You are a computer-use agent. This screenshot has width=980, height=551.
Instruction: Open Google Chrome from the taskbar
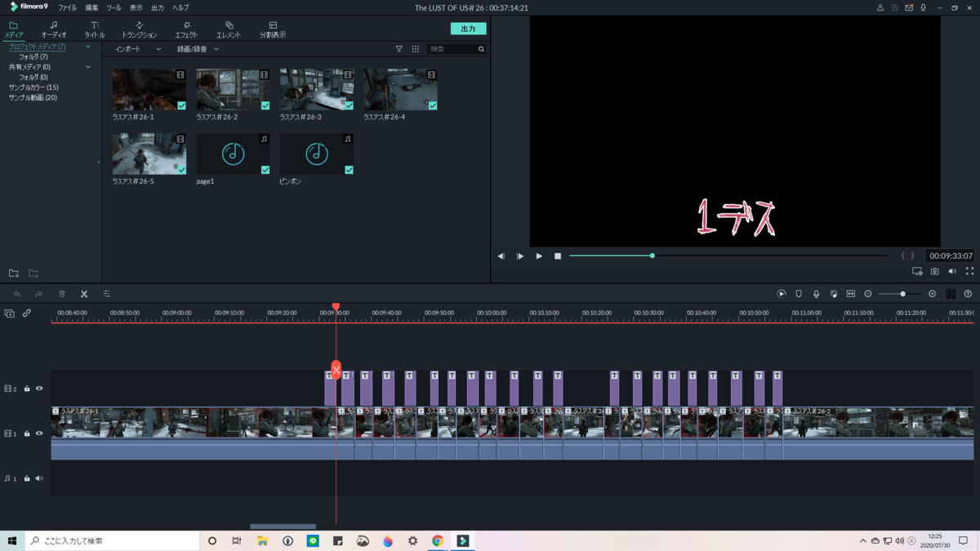pyautogui.click(x=438, y=540)
